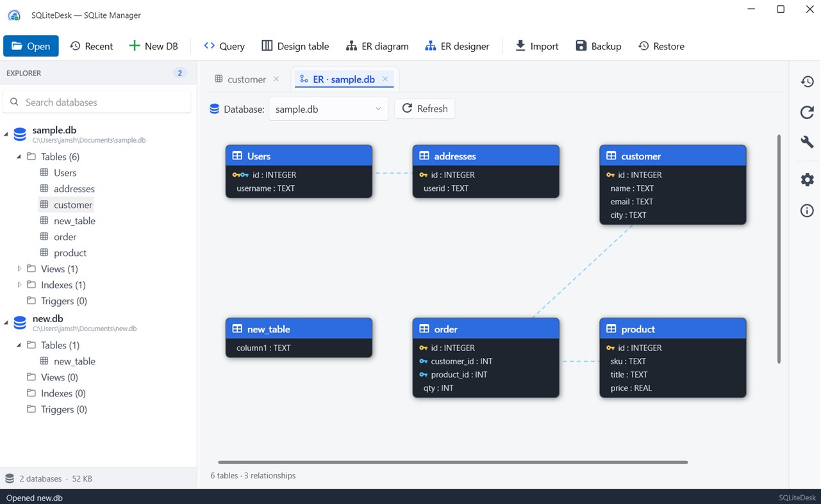Open the Recent databases list

(x=91, y=46)
